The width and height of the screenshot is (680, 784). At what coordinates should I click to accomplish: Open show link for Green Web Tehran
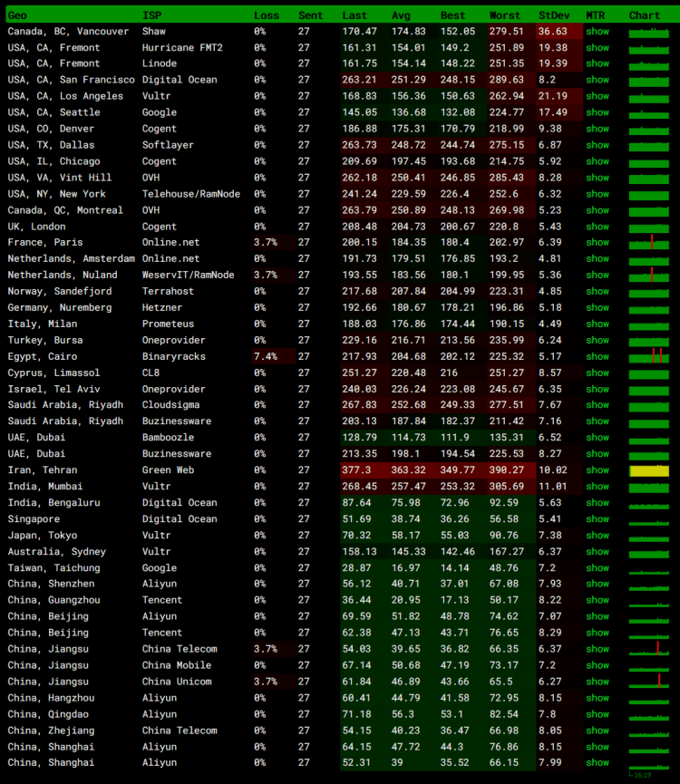(x=597, y=470)
